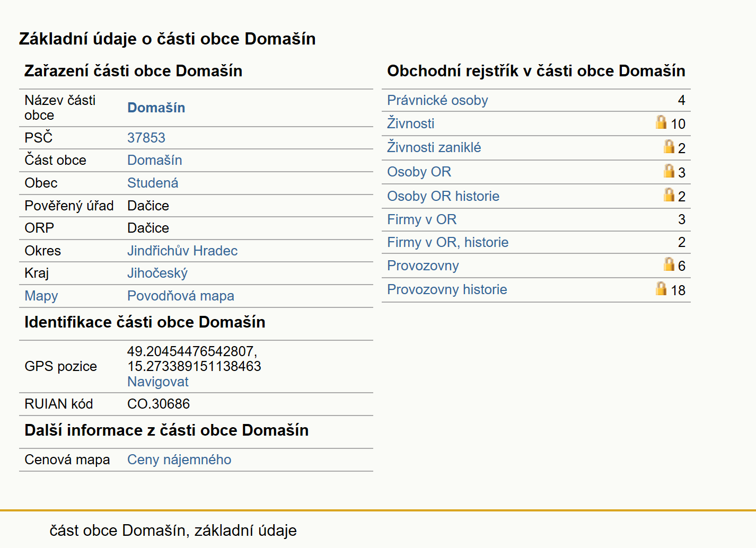The image size is (756, 548).
Task: Open the Studená municipality link
Action: 153,183
